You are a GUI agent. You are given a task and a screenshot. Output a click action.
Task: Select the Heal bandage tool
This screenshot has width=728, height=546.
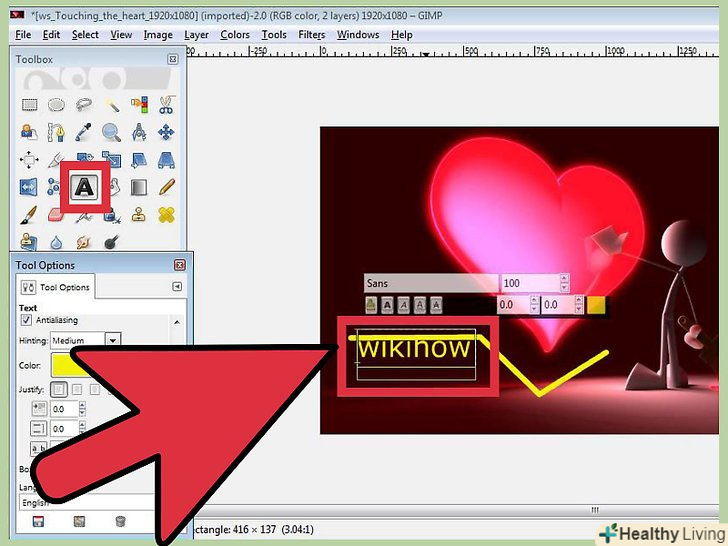pos(166,214)
